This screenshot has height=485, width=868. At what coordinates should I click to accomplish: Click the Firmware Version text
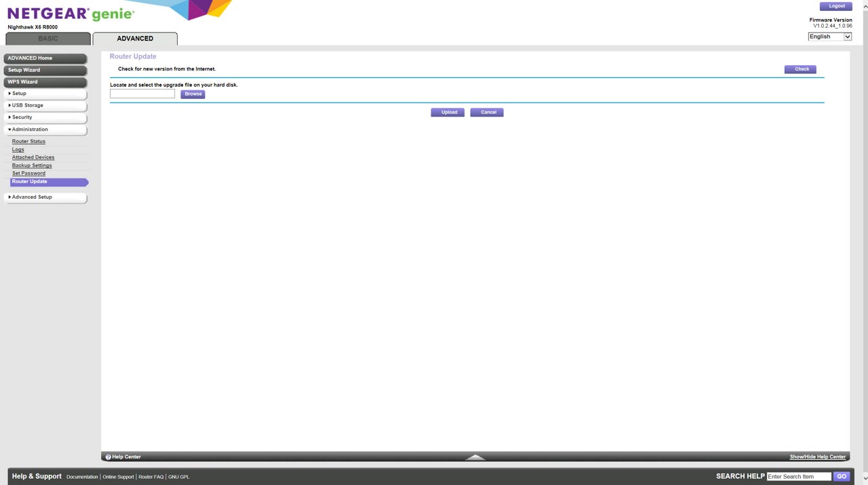pos(830,20)
